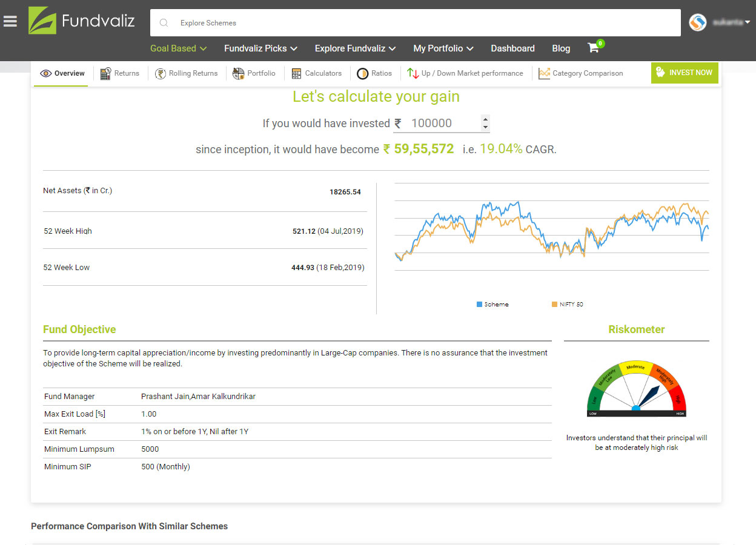Toggle the NIFTY 50 orange legend swatch
This screenshot has width=756, height=545.
[554, 304]
